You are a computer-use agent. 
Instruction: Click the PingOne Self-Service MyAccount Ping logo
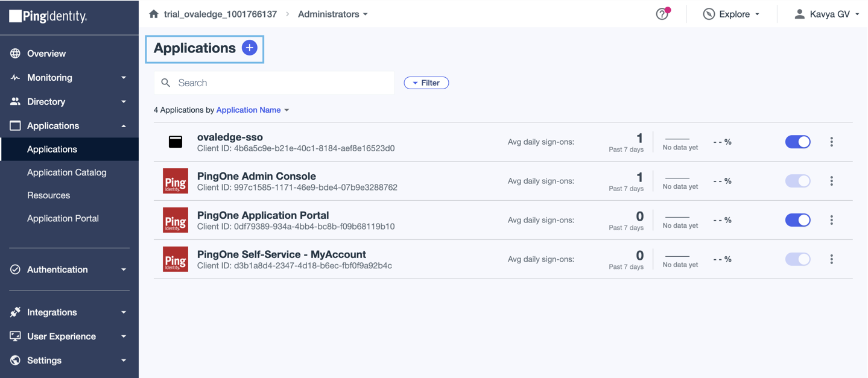coord(176,259)
